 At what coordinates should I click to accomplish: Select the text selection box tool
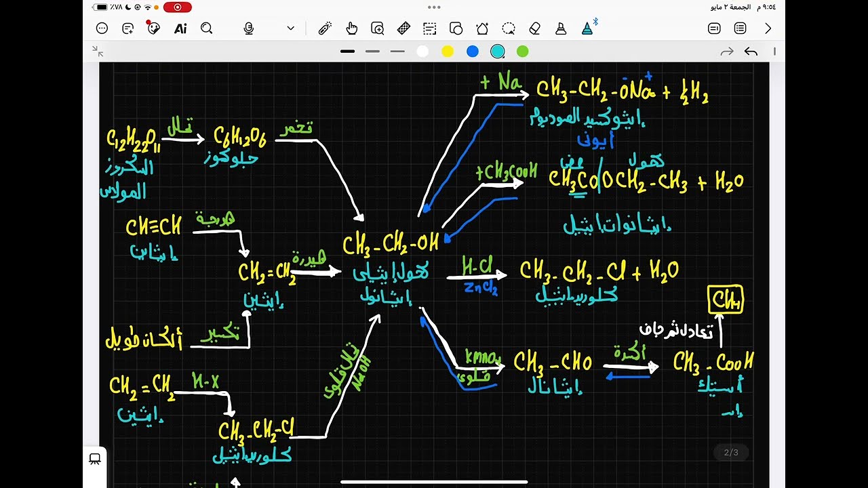[429, 28]
